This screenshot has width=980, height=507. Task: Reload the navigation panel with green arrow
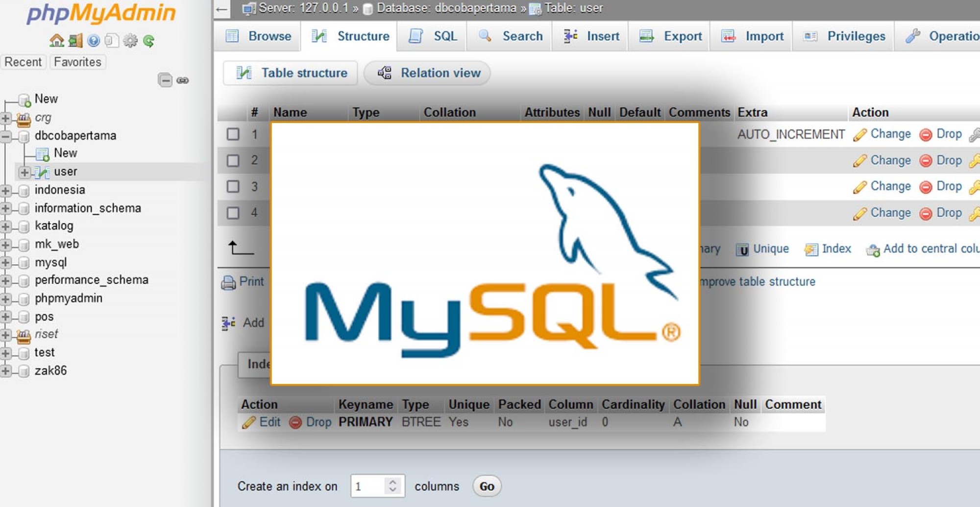tap(148, 41)
